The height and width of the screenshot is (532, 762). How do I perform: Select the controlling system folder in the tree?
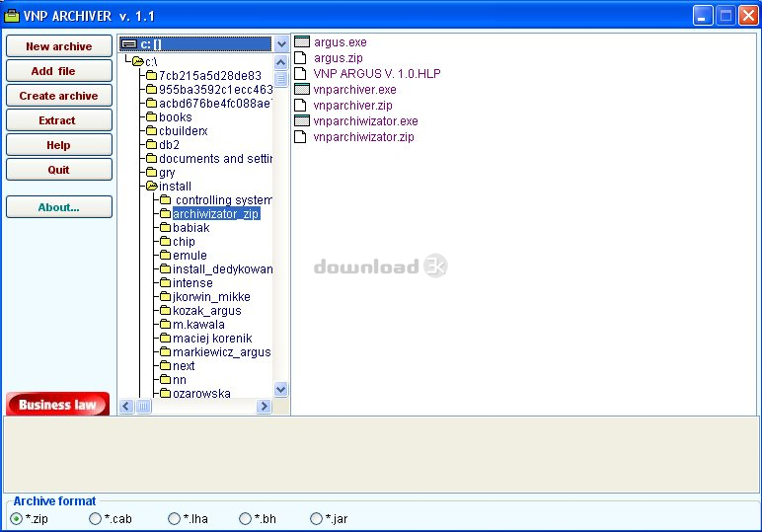pos(223,200)
